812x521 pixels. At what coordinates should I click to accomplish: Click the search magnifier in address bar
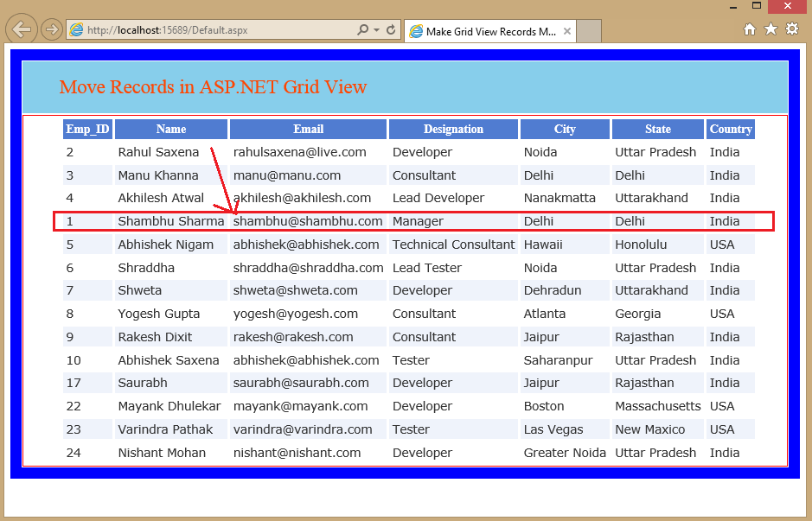(x=363, y=29)
